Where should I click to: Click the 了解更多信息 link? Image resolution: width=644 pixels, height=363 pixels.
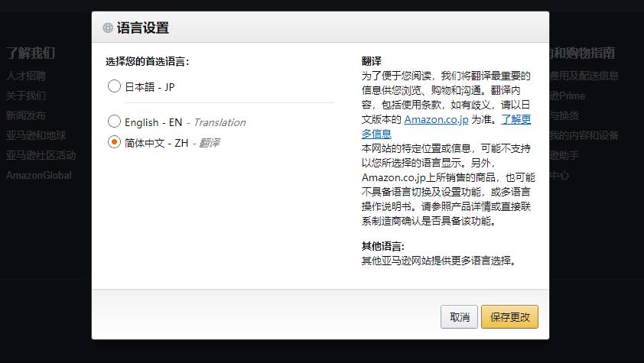click(516, 119)
